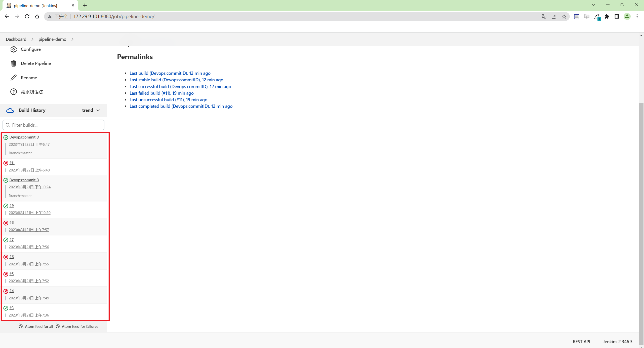Click the page vertical scrollbar thumb

[641, 224]
